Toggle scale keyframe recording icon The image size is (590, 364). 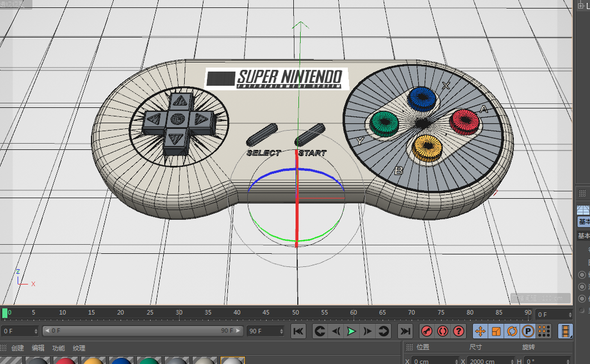coord(496,331)
